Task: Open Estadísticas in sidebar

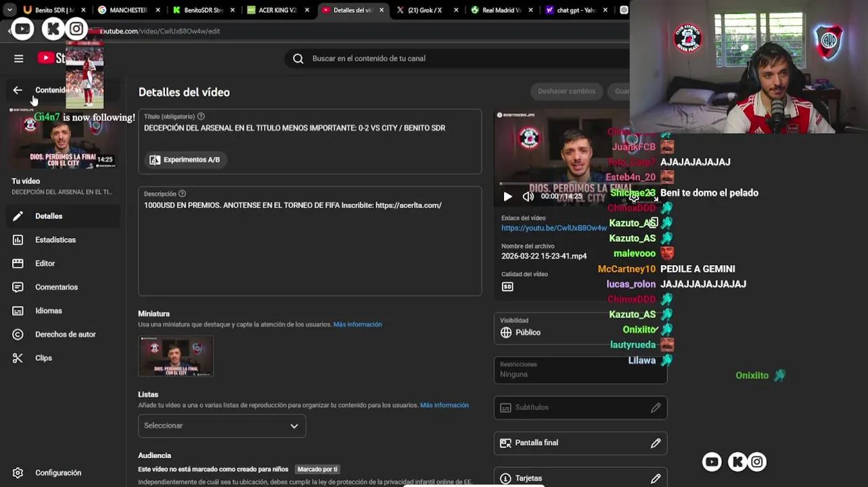Action: point(64,240)
